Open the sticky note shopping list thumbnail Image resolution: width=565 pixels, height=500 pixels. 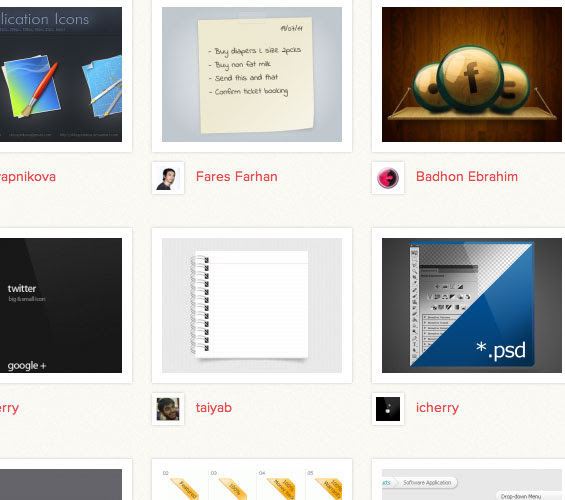point(252,75)
